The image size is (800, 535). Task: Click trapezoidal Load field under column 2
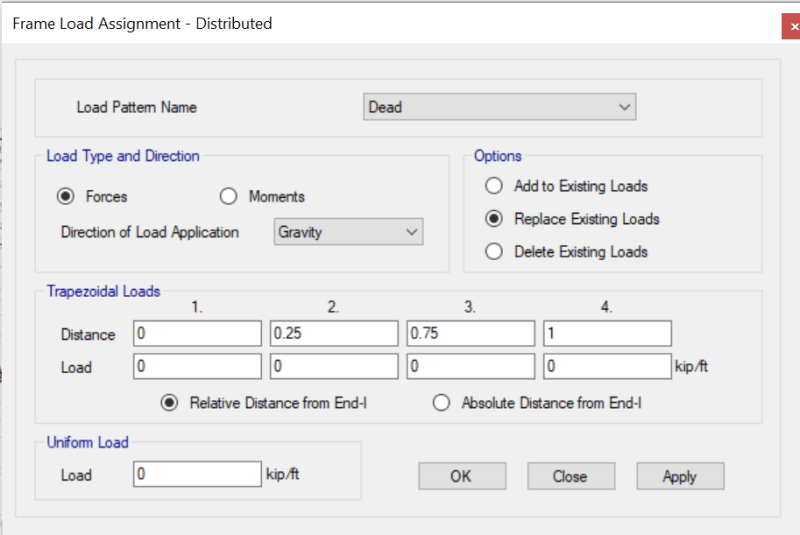(334, 366)
